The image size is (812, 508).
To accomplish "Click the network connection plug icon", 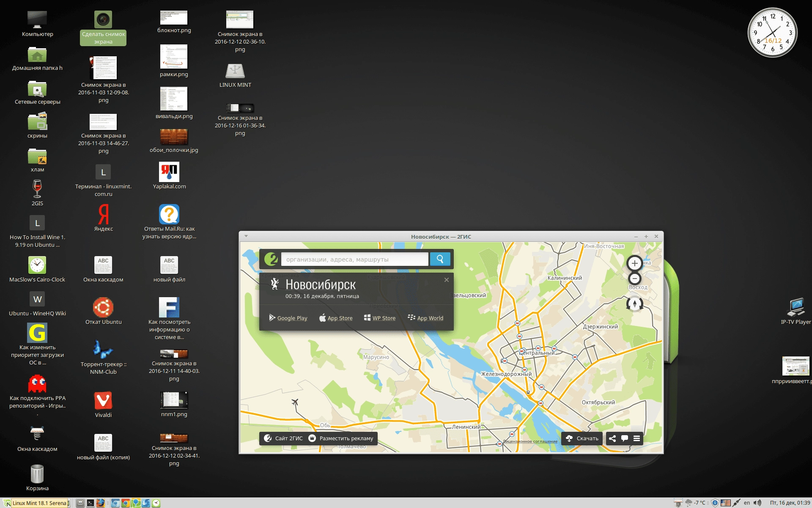I will coord(736,503).
